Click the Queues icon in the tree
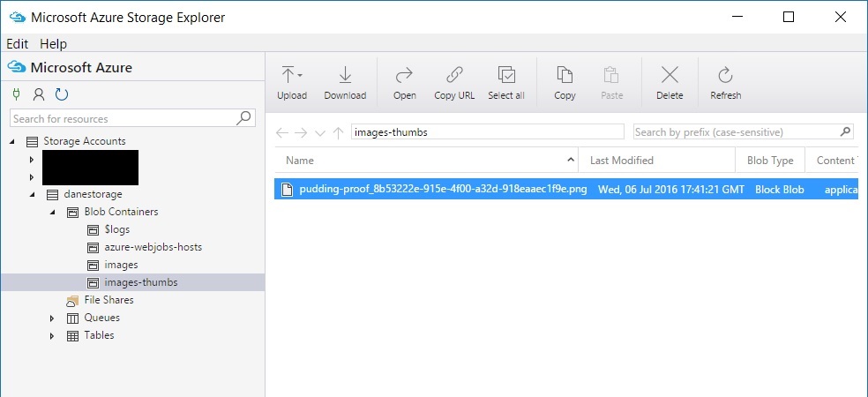Screen dimensions: 868x397 (72, 318)
